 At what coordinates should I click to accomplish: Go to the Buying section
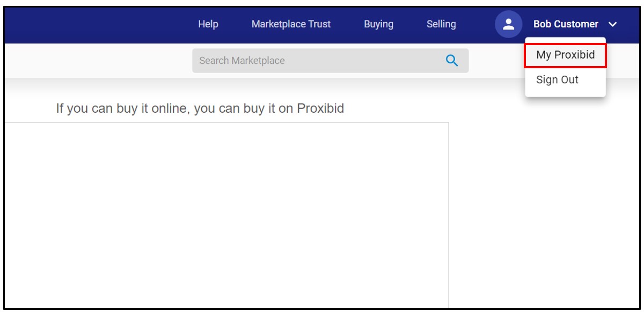(x=379, y=24)
